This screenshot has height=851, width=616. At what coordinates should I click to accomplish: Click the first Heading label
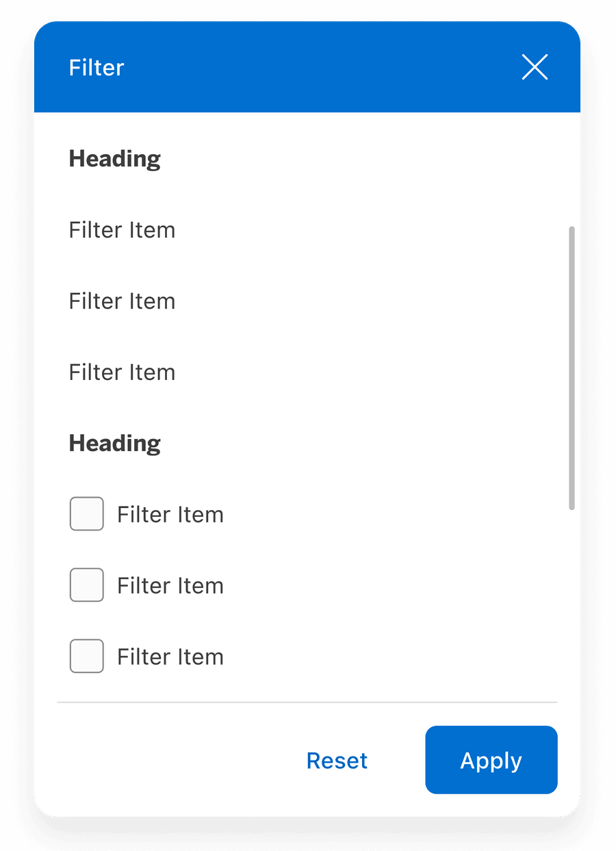click(x=114, y=158)
